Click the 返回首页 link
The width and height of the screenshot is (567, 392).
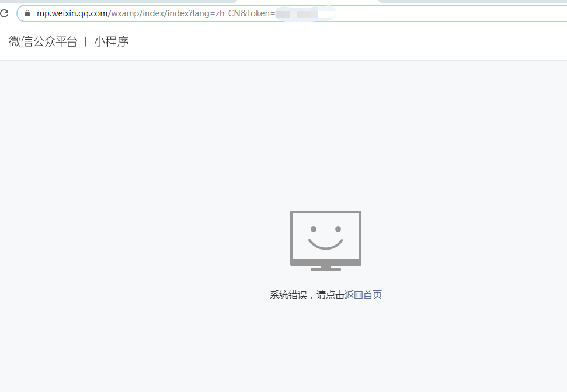coord(363,295)
